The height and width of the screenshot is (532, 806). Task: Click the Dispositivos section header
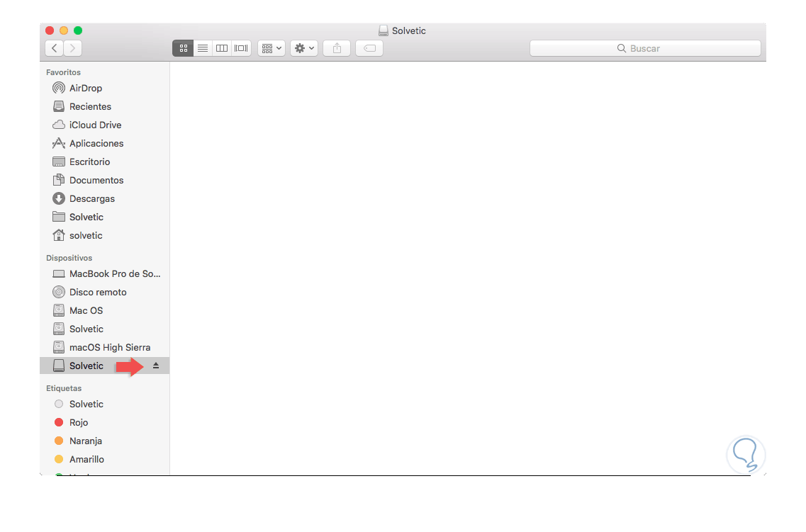[x=69, y=259]
